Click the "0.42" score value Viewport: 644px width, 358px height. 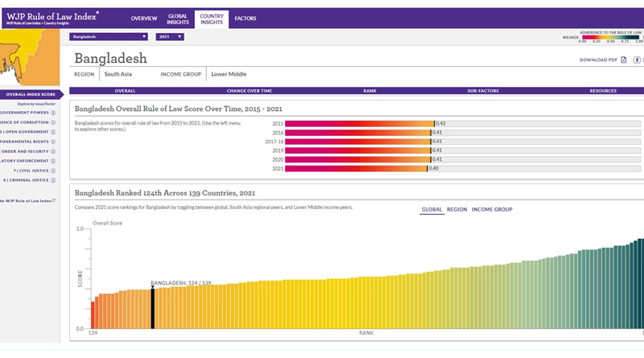pos(440,124)
